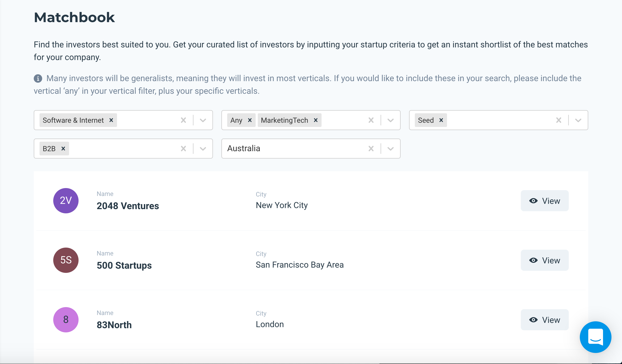Select the 2048 Ventures name
The height and width of the screenshot is (364, 622).
coord(128,206)
